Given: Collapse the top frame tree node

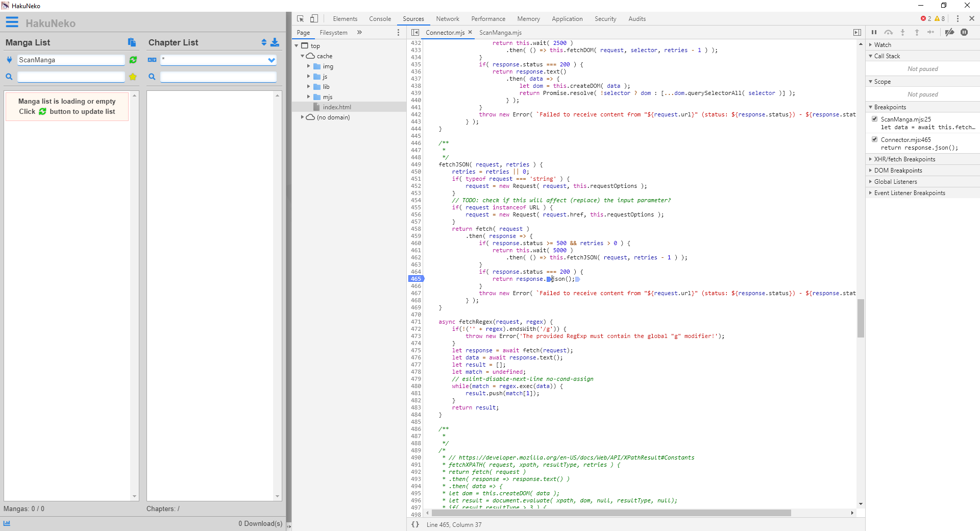Looking at the screenshot, I should point(297,46).
